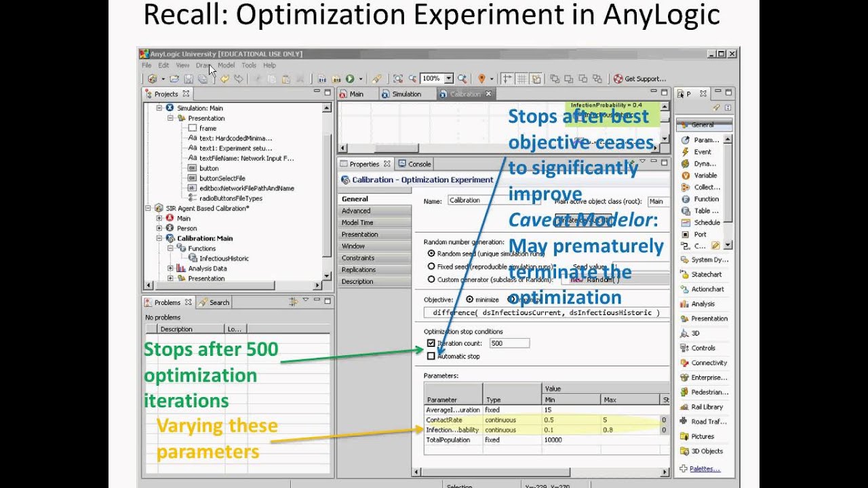
Task: Collapse the Simulation: Main tree node
Action: (x=160, y=108)
